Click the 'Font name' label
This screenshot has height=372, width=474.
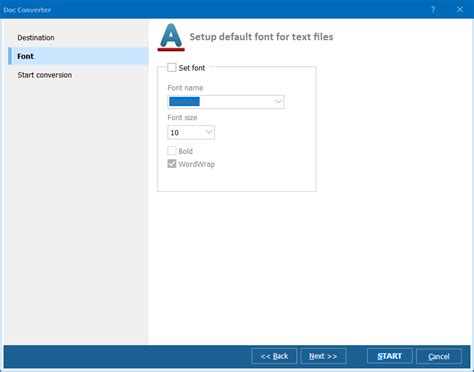(185, 88)
